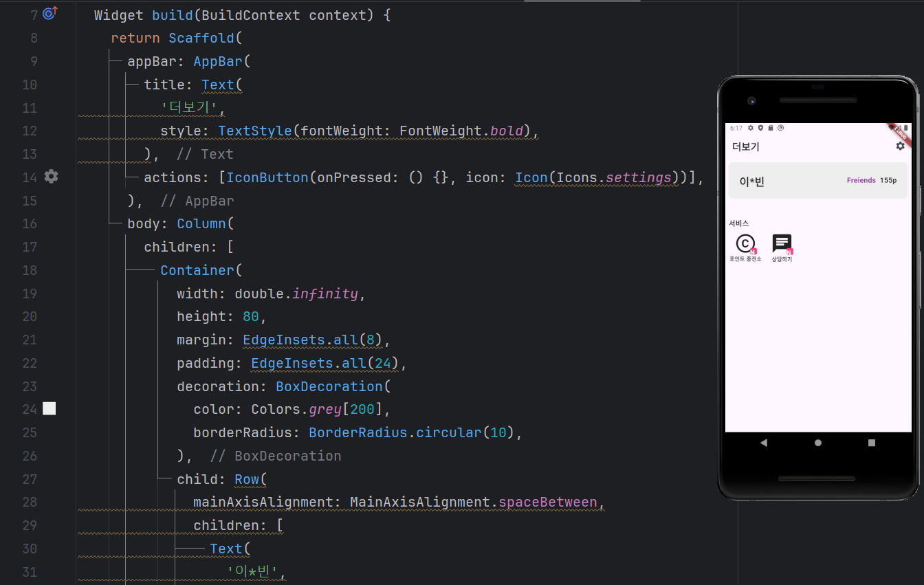Image resolution: width=924 pixels, height=585 pixels.
Task: Tap the 이*빈 profile card in the emulator
Action: [x=817, y=181]
